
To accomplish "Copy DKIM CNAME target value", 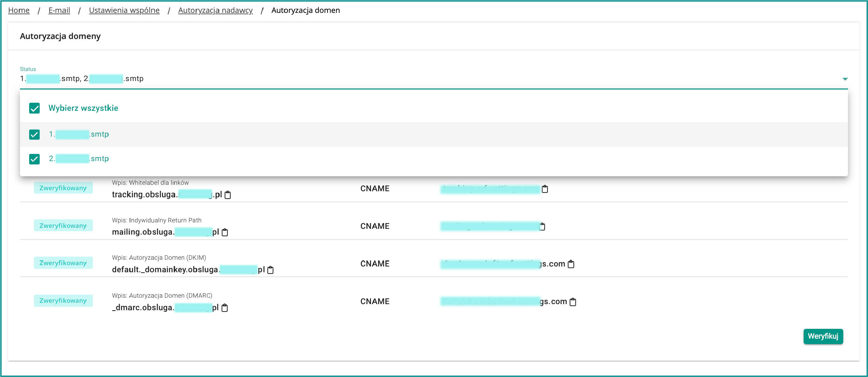I will pyautogui.click(x=571, y=264).
